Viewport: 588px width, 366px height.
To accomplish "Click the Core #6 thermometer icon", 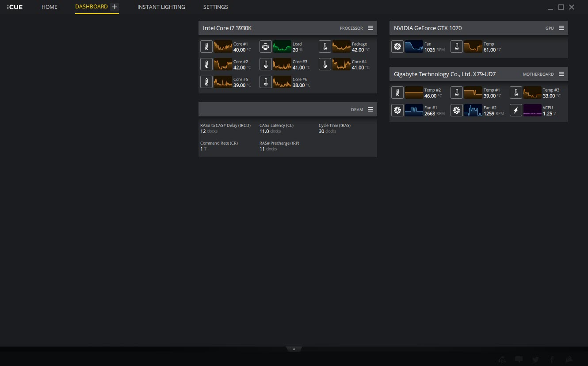I will [266, 82].
